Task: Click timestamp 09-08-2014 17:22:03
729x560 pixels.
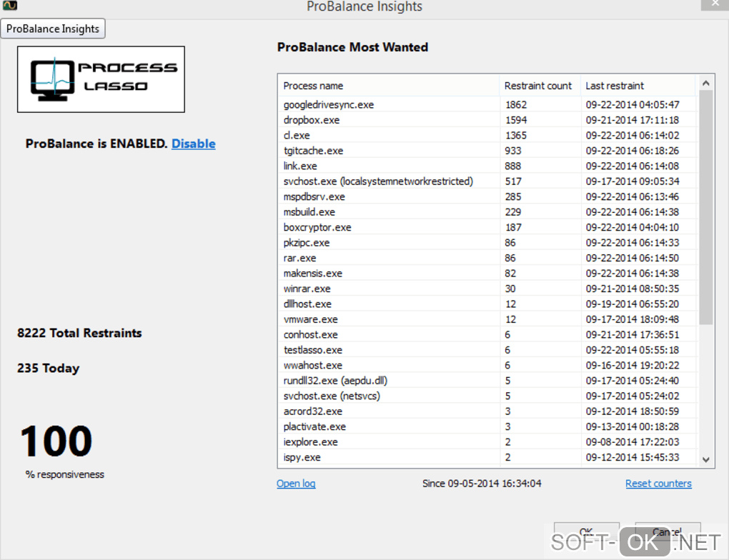Action: 633,442
